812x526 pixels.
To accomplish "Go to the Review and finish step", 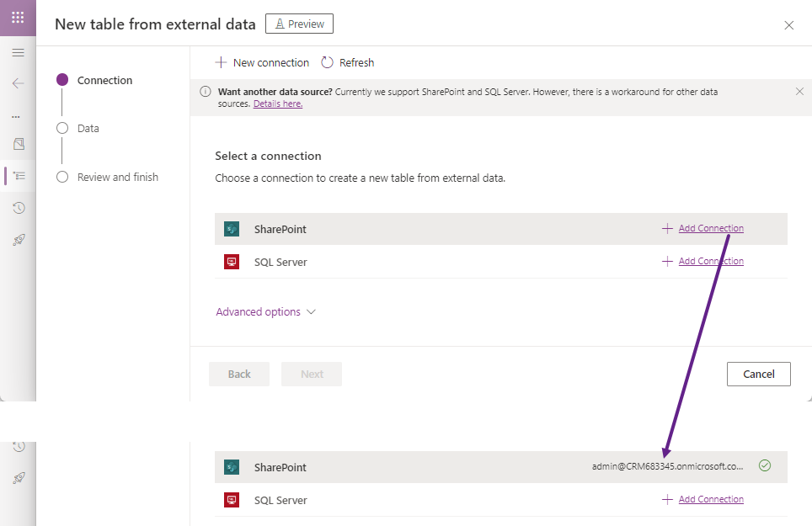I will pyautogui.click(x=107, y=177).
